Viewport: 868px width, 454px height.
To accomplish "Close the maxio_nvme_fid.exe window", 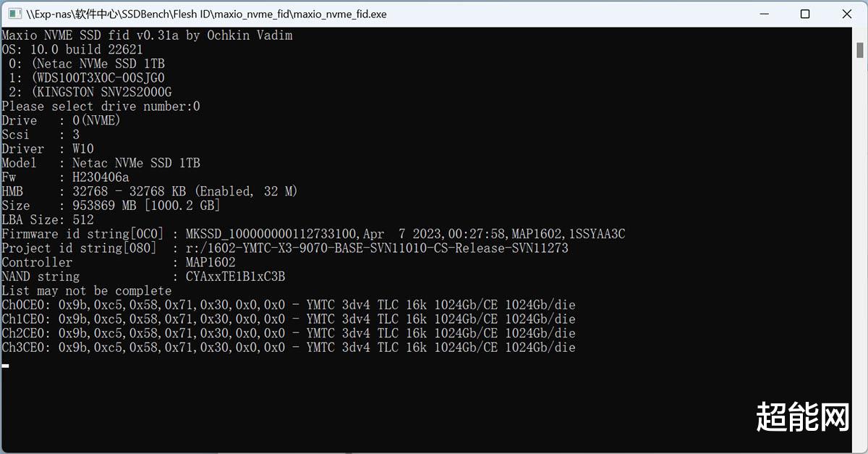I will (845, 14).
